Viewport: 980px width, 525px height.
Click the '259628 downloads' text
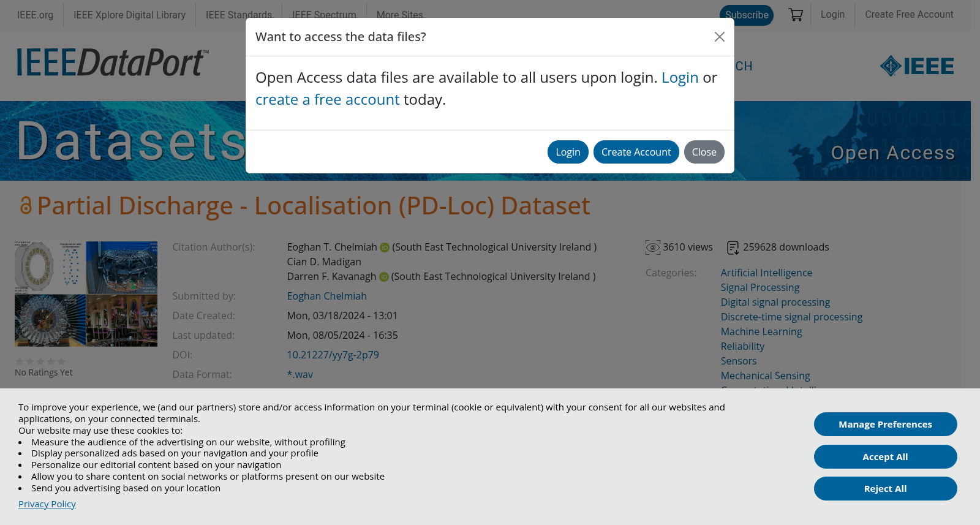coord(786,247)
